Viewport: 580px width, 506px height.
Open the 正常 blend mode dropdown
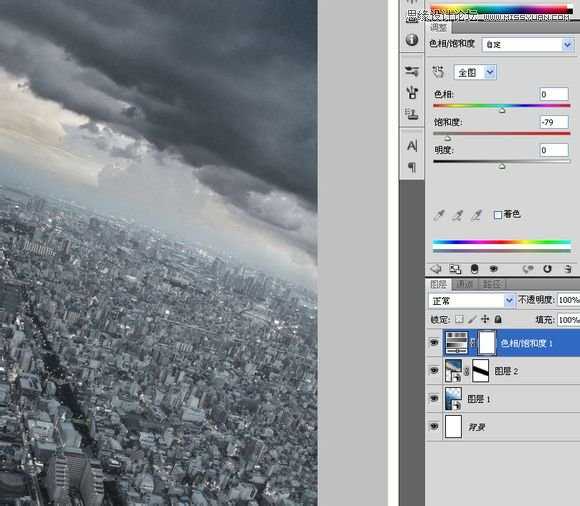[472, 300]
